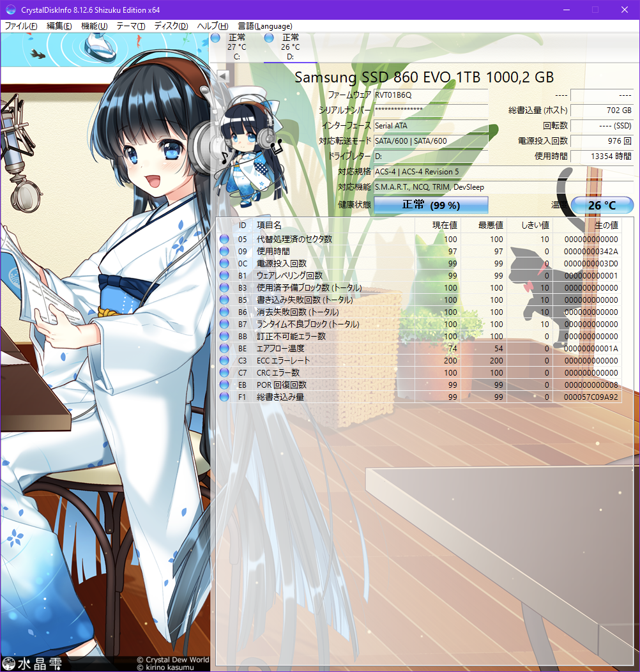Image resolution: width=640 pixels, height=672 pixels.
Task: Click the Serial ATA interface field
Action: pos(430,126)
